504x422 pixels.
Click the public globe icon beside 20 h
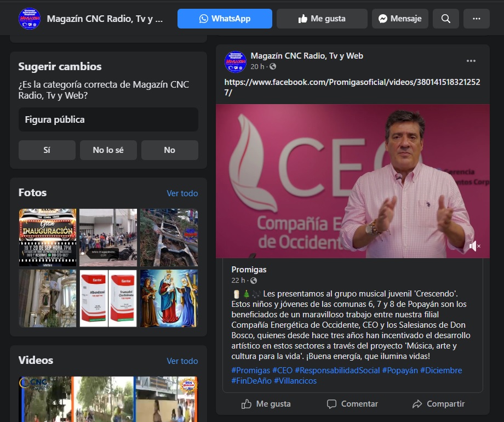(273, 66)
